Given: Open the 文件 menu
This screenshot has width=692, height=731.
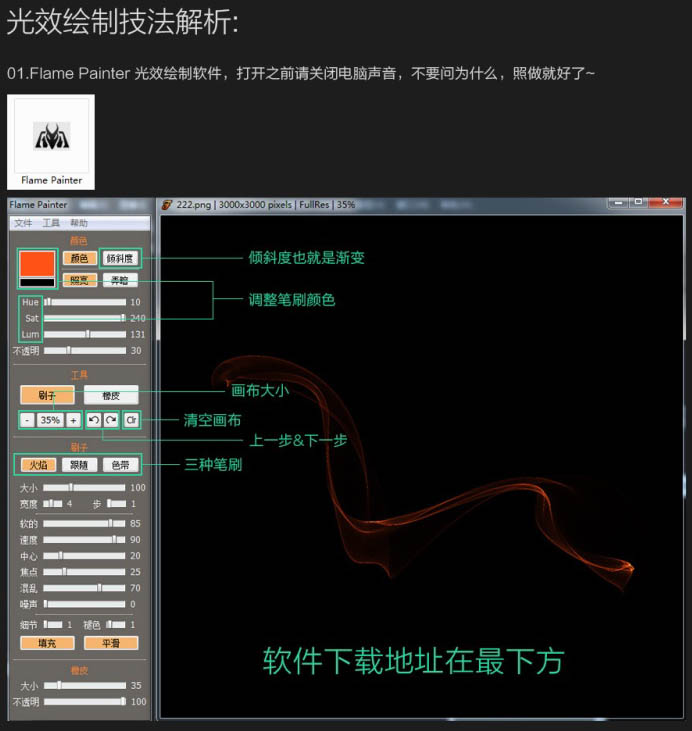Looking at the screenshot, I should coord(23,223).
